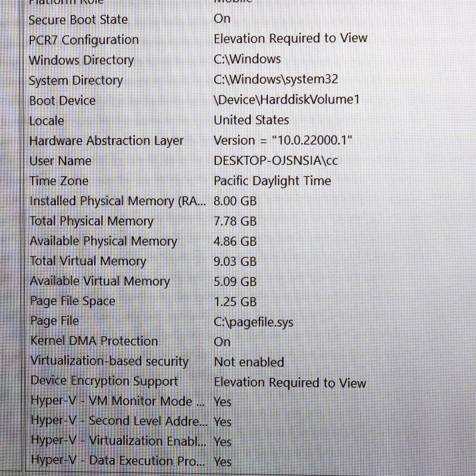Select the Device Encryption Support item
This screenshot has width=476, height=476.
pos(104,381)
